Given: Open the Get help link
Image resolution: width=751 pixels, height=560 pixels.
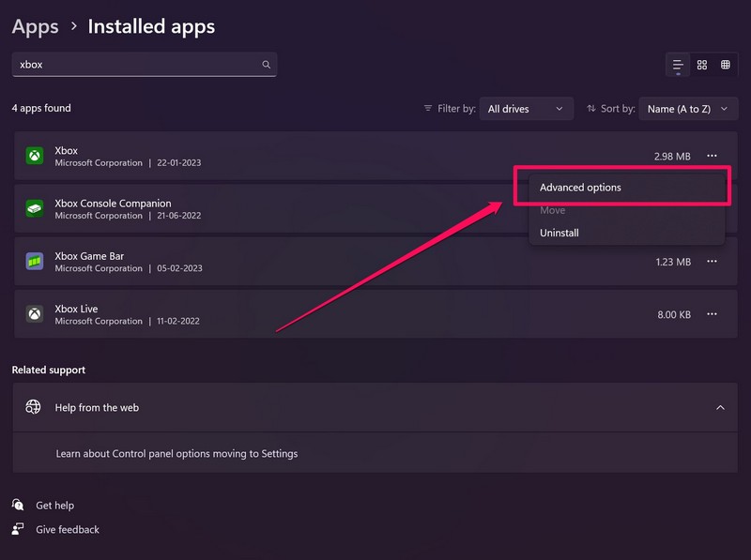Looking at the screenshot, I should (x=54, y=506).
